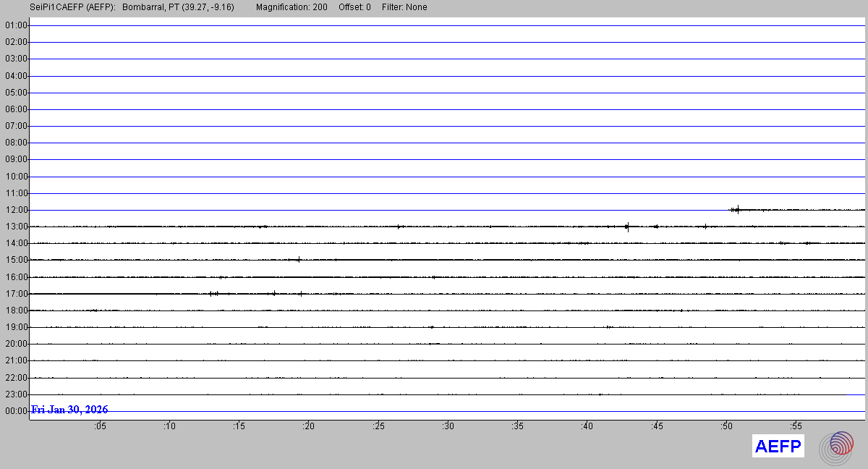Select the 01:00 hour label
The height and width of the screenshot is (469, 868).
pyautogui.click(x=16, y=25)
